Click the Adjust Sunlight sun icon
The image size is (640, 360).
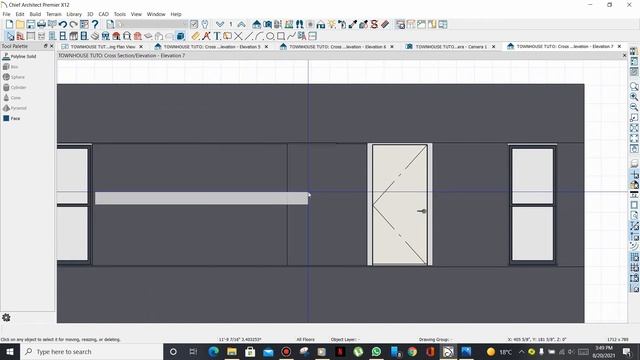click(331, 24)
